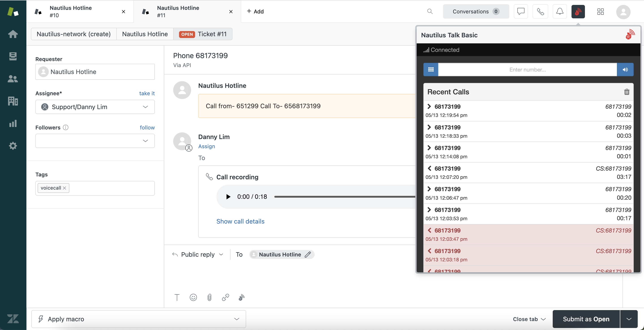Image resolution: width=644 pixels, height=330 pixels.
Task: Select the Nautilus Hotline breadcrumb tab
Action: point(145,34)
